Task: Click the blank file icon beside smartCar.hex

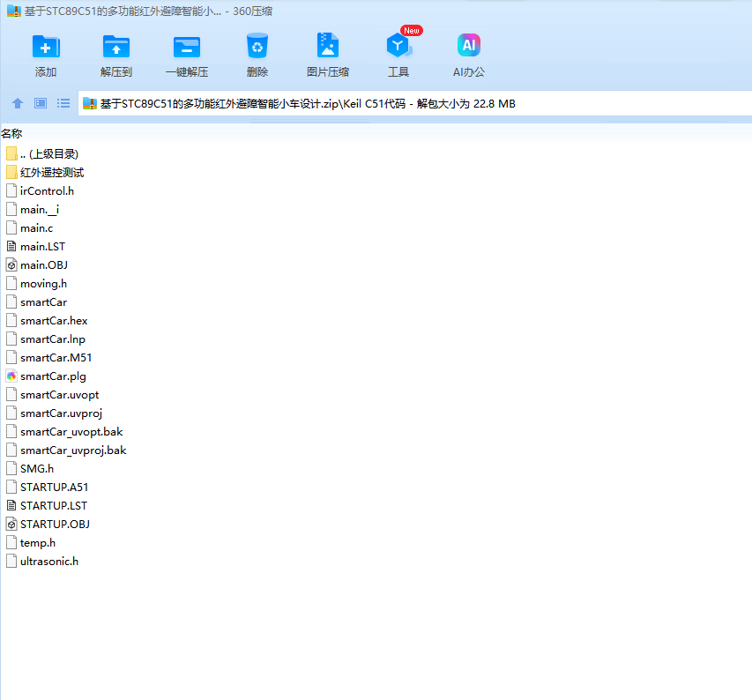Action: (11, 321)
